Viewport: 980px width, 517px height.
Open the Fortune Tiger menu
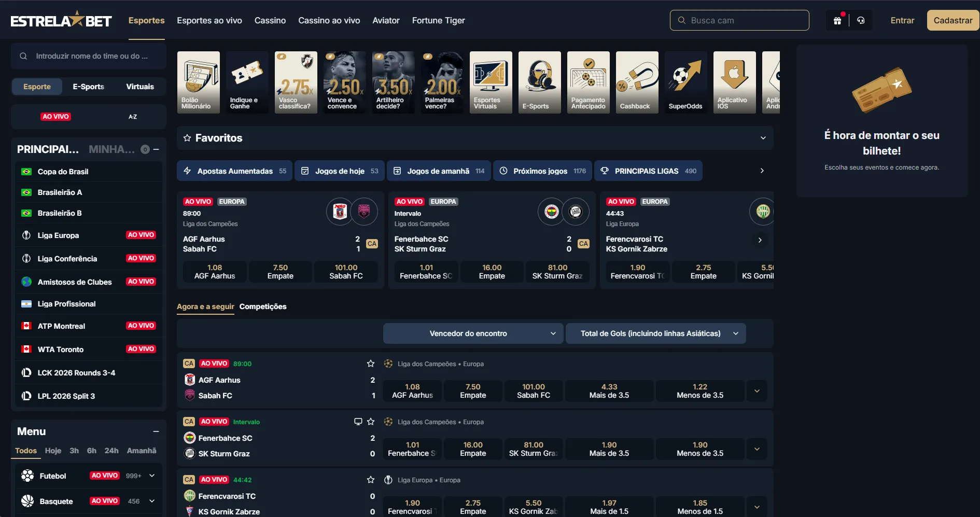coord(439,20)
